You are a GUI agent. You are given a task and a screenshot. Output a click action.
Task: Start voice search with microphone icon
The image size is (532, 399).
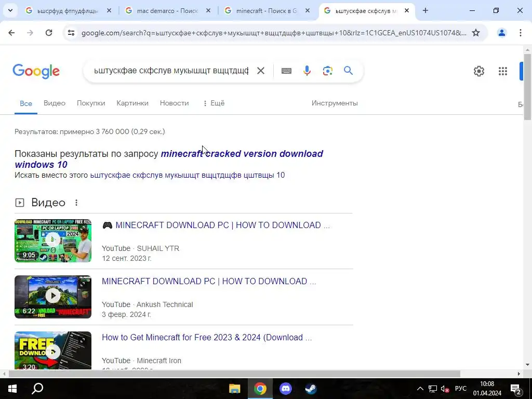coord(307,71)
